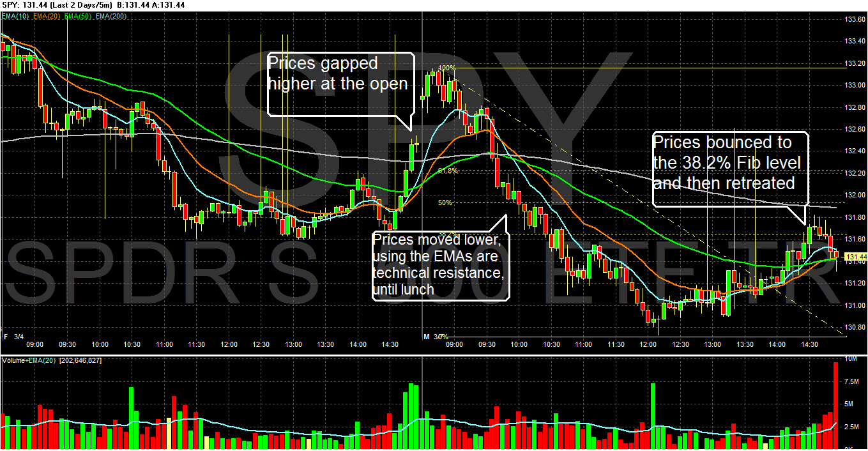
Task: Click the 132.20 price axis label
Action: 855,173
